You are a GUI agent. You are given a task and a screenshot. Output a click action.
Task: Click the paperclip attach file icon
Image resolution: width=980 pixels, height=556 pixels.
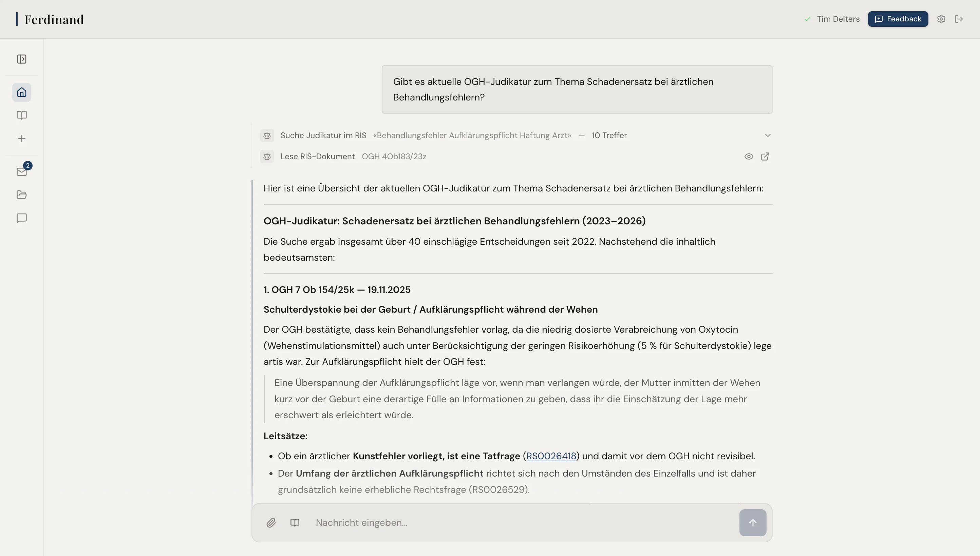(271, 522)
